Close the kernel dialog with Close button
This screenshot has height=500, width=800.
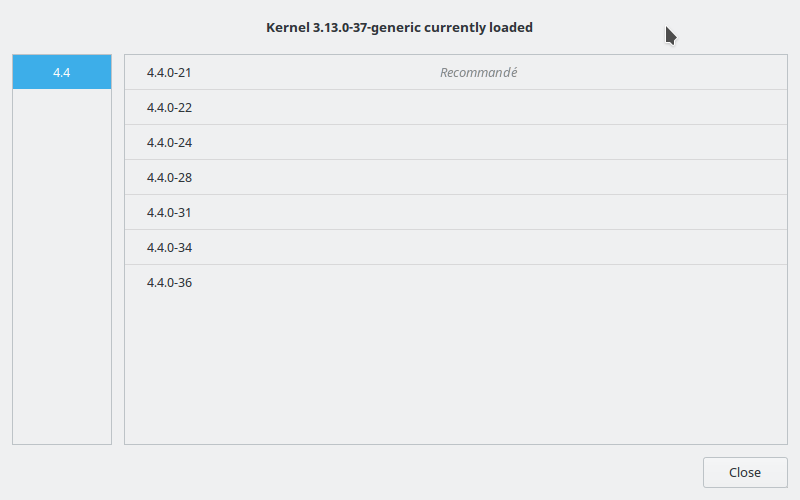[x=745, y=472]
